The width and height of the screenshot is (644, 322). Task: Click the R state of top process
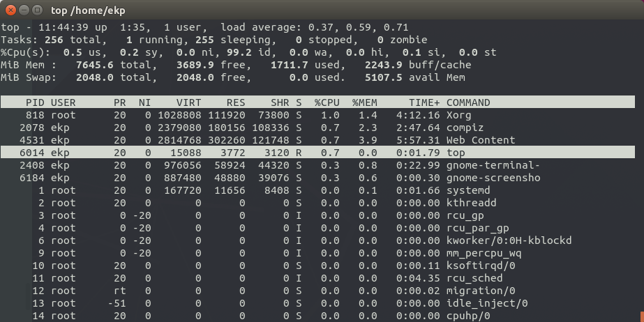[299, 153]
